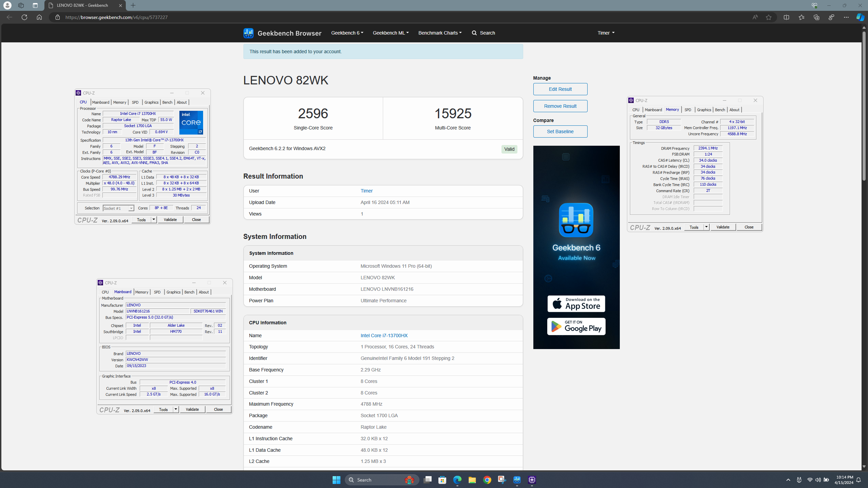The width and height of the screenshot is (868, 488).
Task: Open Edge Settings and more ellipsis
Action: point(846,17)
